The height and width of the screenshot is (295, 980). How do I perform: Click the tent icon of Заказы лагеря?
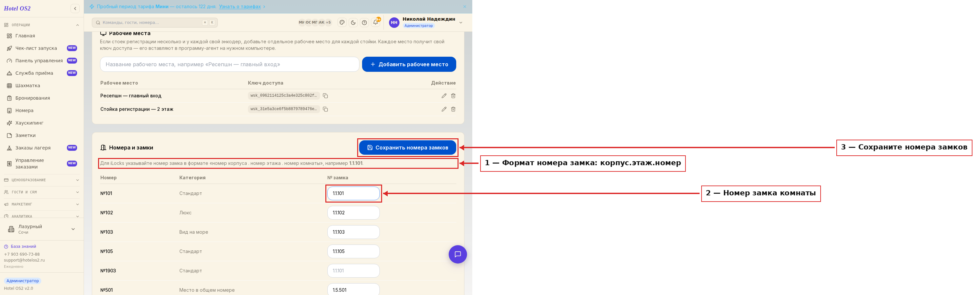10,148
